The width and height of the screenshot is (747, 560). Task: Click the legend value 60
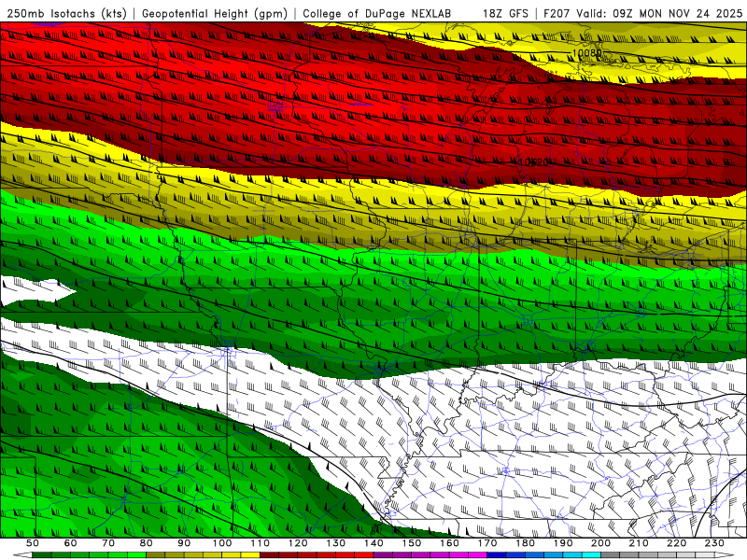[70, 543]
